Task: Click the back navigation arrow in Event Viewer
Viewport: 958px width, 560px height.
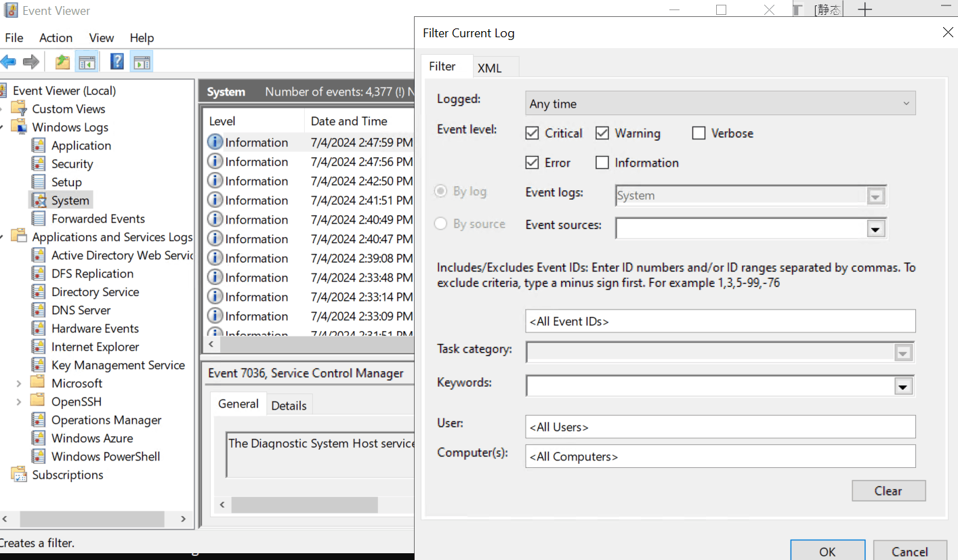Action: click(x=9, y=62)
